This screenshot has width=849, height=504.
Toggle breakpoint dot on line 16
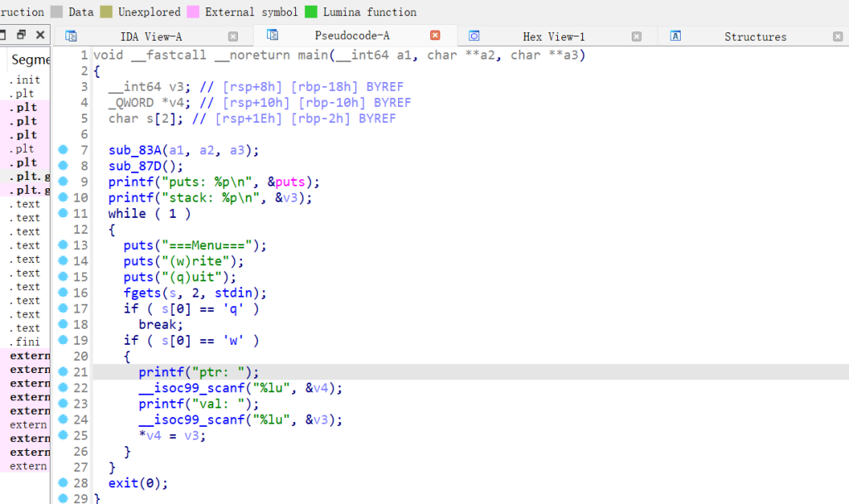[63, 293]
